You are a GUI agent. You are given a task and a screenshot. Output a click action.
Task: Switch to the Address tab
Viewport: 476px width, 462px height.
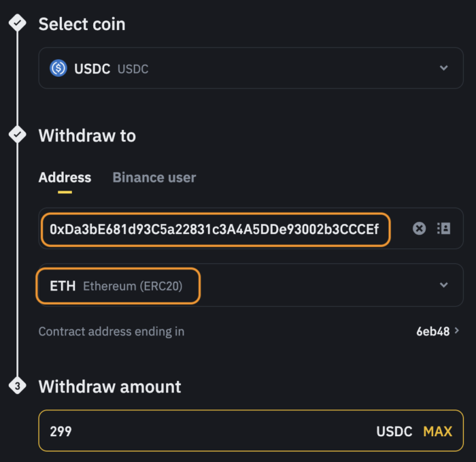(65, 178)
